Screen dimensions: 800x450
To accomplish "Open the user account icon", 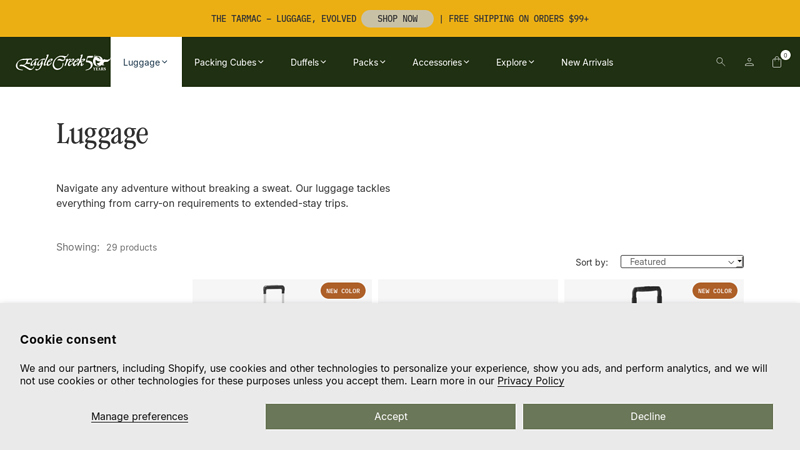I will pyautogui.click(x=749, y=62).
